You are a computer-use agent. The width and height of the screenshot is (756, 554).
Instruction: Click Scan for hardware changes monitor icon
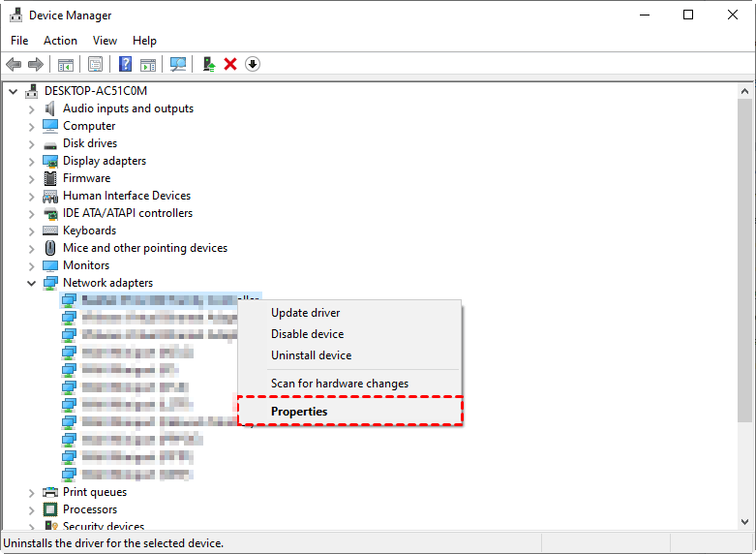[x=178, y=64]
